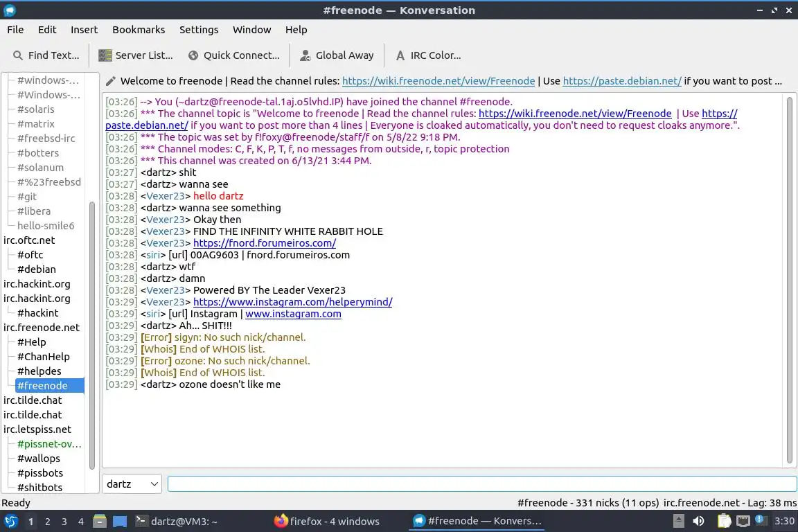This screenshot has height=532, width=798.
Task: Click the topic edit pencil icon
Action: (x=110, y=81)
